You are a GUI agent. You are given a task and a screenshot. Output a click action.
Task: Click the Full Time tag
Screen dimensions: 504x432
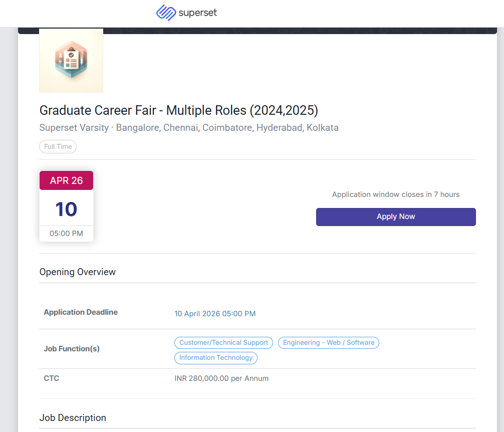point(58,147)
